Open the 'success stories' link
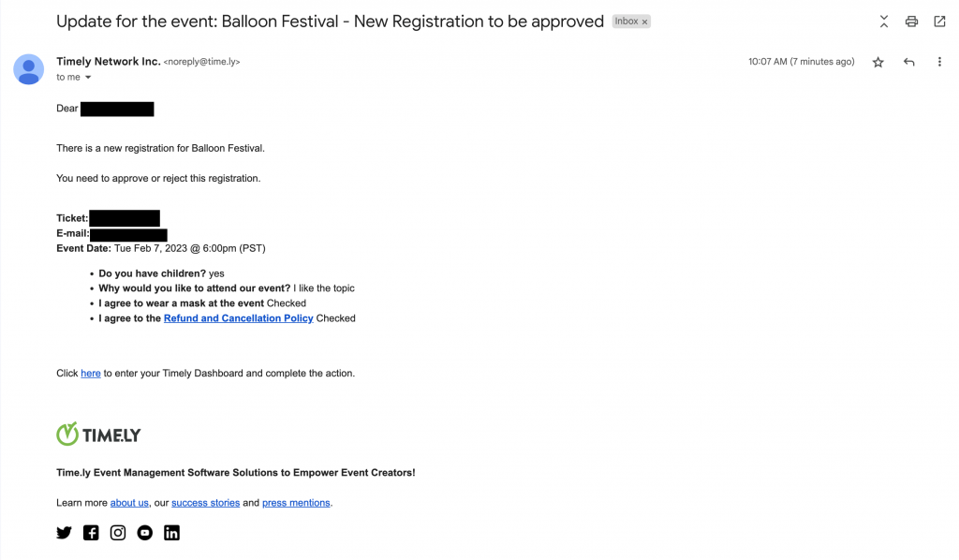The width and height of the screenshot is (959, 560). (x=205, y=503)
